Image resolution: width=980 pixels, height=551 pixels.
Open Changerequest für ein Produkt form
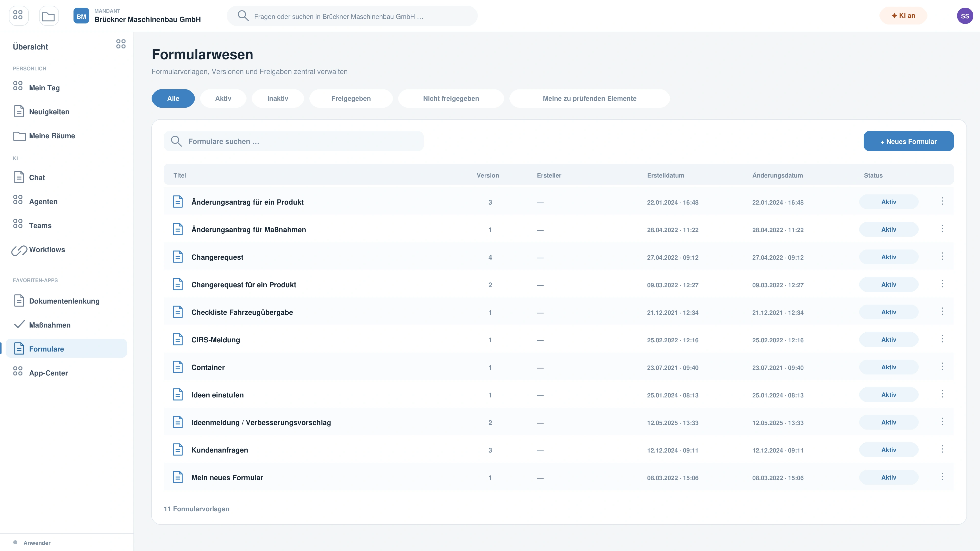pyautogui.click(x=243, y=285)
